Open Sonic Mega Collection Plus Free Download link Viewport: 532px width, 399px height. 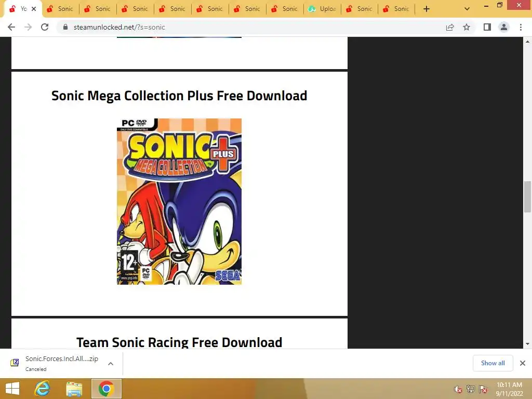click(x=179, y=96)
